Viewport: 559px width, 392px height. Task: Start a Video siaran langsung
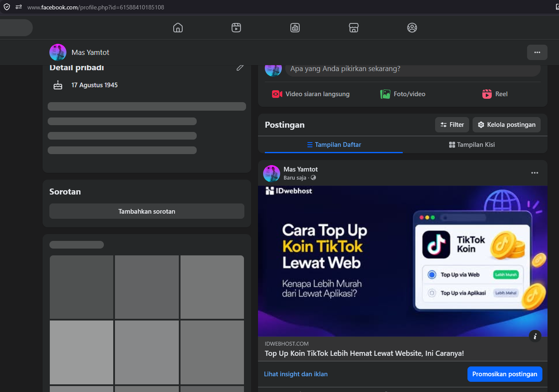pos(311,94)
